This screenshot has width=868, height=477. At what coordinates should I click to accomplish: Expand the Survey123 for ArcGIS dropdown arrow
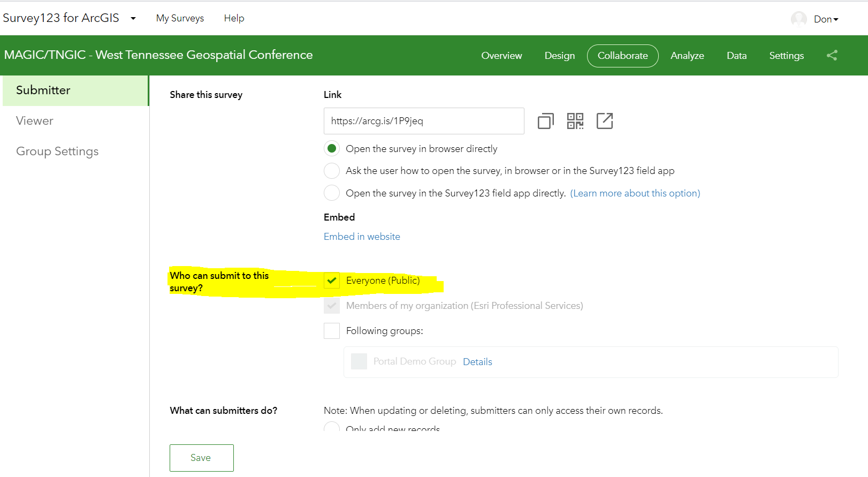click(x=133, y=18)
